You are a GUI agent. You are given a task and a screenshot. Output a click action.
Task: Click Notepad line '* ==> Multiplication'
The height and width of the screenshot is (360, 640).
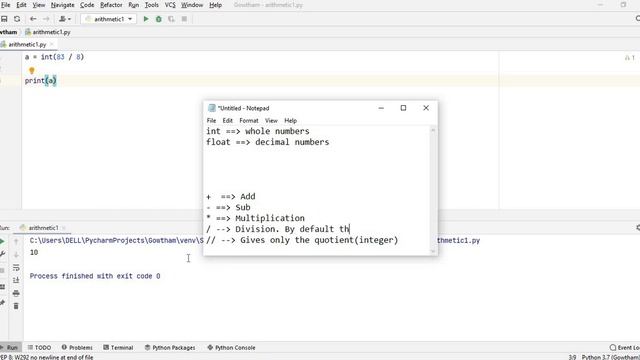(256, 218)
